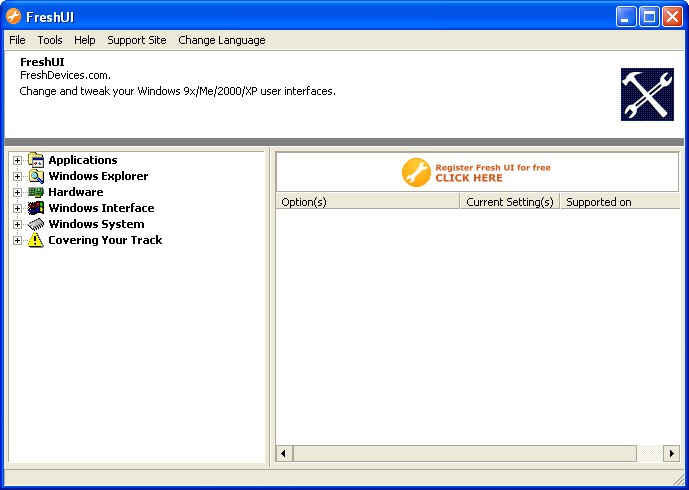Maximize the FreshUI window
Image resolution: width=689 pixels, height=490 pixels.
[649, 17]
